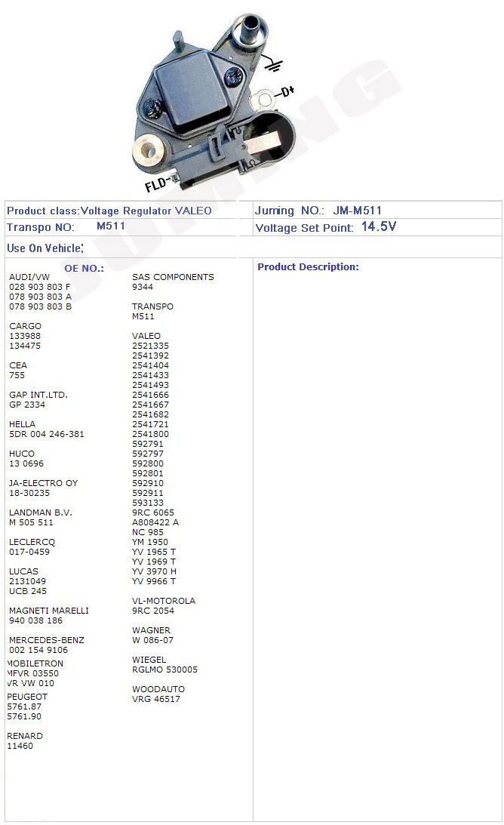
Task: Click VALEO number 2541392
Action: pyautogui.click(x=150, y=356)
